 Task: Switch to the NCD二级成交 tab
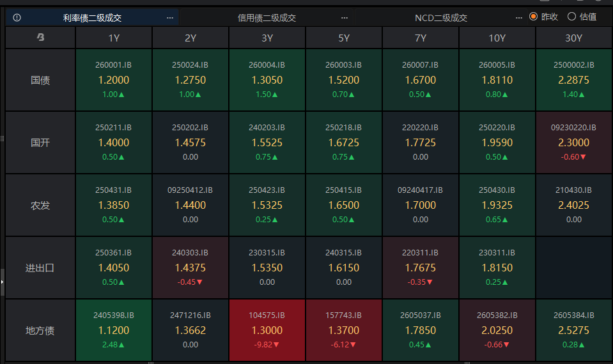440,17
